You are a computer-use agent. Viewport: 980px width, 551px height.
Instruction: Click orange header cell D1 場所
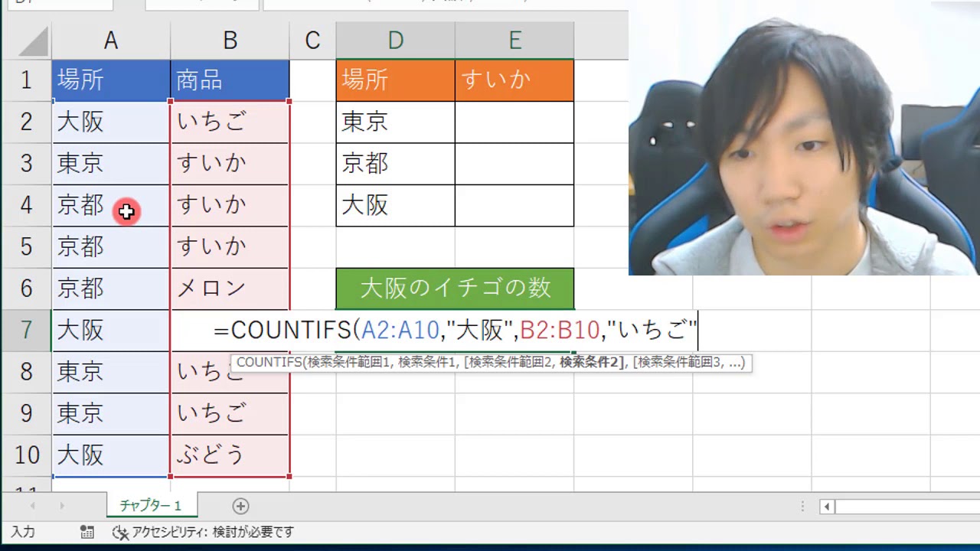click(x=395, y=80)
